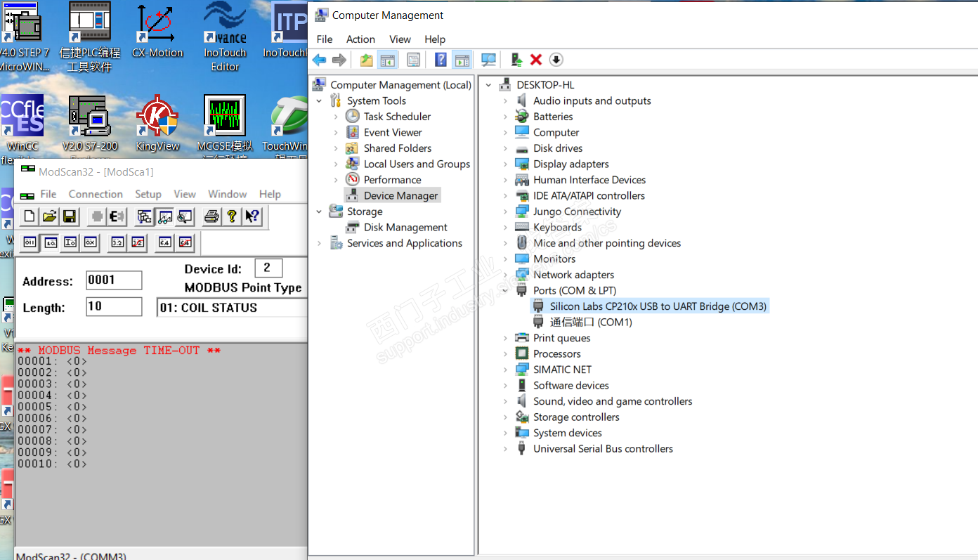Open the Window menu in ModScan32
Image resolution: width=978 pixels, height=560 pixels.
point(227,194)
